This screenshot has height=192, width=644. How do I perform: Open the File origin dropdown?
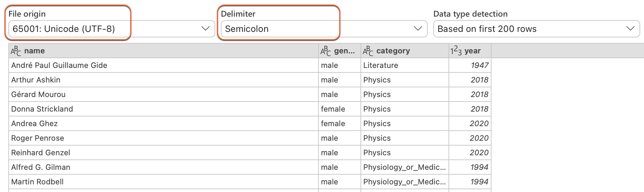coord(112,29)
